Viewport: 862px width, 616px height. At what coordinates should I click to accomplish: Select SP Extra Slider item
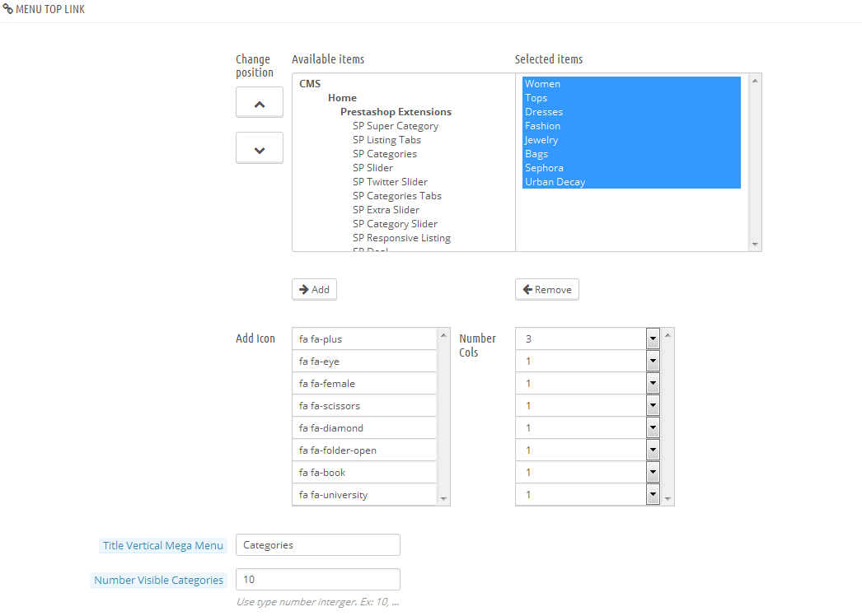(386, 210)
